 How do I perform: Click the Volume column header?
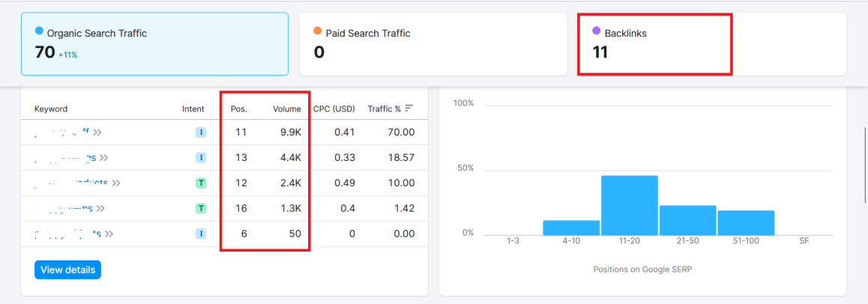point(287,109)
